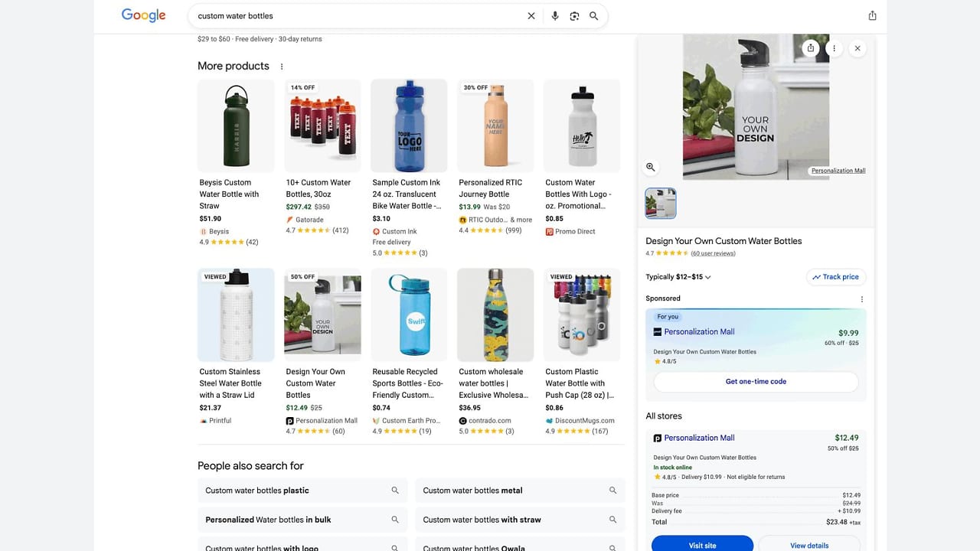The width and height of the screenshot is (980, 551).
Task: Click the View details button
Action: tap(809, 544)
